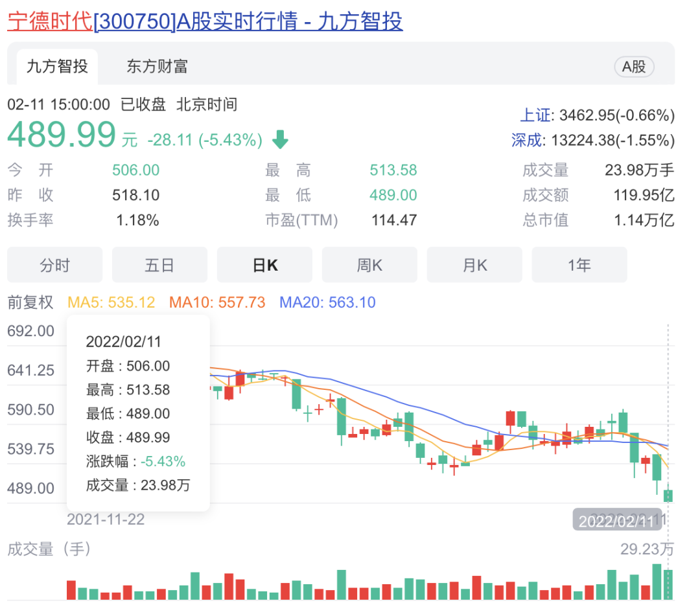Click the 641.25 y-axis label

pos(30,370)
